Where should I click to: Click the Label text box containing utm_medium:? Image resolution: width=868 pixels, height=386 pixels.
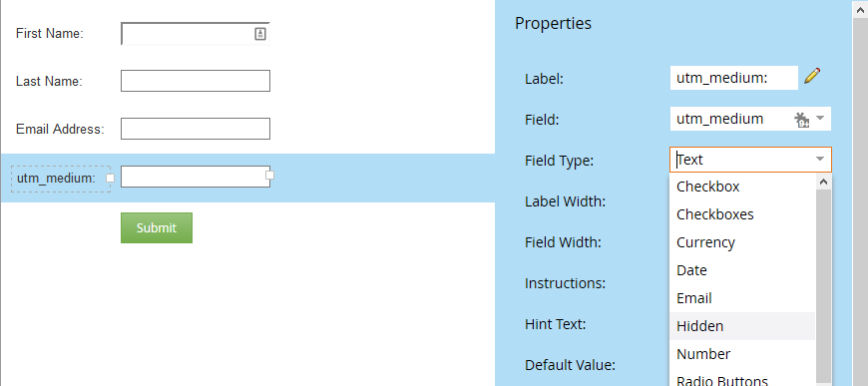[x=734, y=78]
